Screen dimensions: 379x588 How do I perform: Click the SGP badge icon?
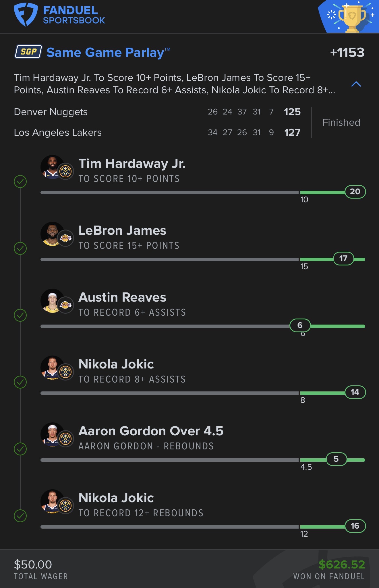[x=28, y=52]
